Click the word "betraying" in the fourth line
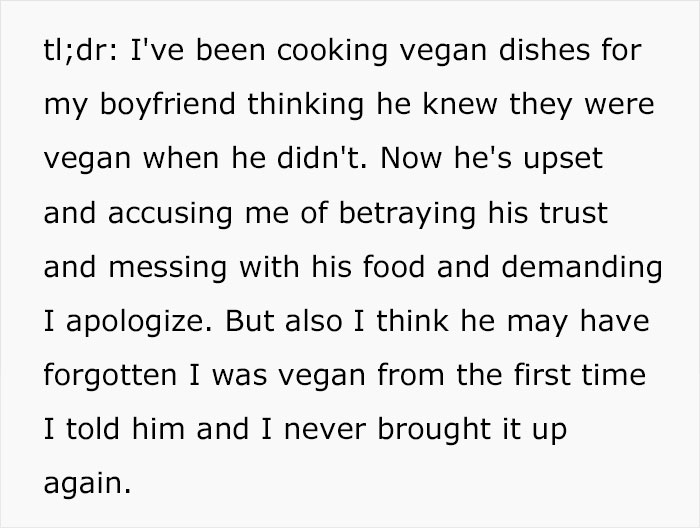The image size is (700, 528). click(x=407, y=213)
